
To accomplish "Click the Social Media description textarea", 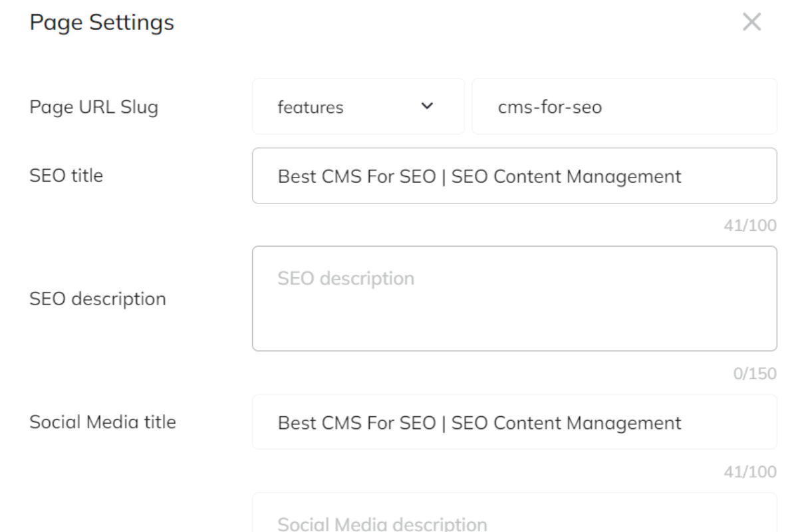I will pos(514,515).
